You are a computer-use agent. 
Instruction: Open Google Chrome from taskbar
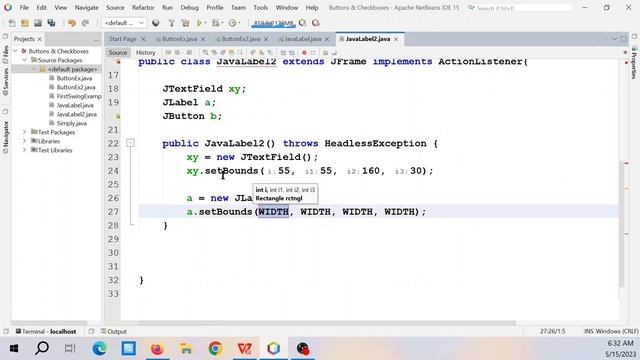click(216, 349)
